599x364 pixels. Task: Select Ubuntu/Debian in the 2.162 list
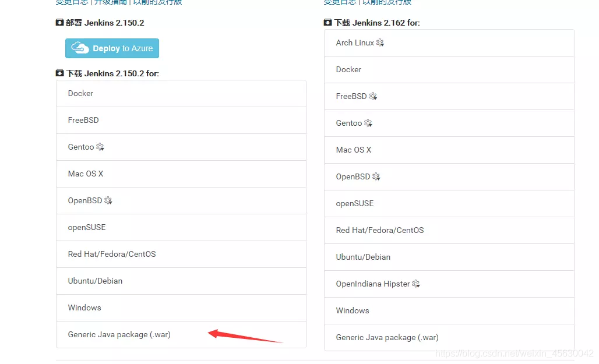pos(449,257)
